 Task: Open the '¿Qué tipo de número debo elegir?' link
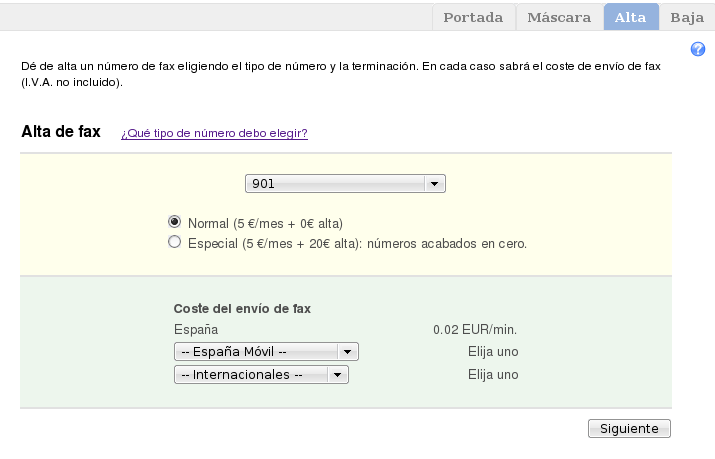(x=214, y=133)
